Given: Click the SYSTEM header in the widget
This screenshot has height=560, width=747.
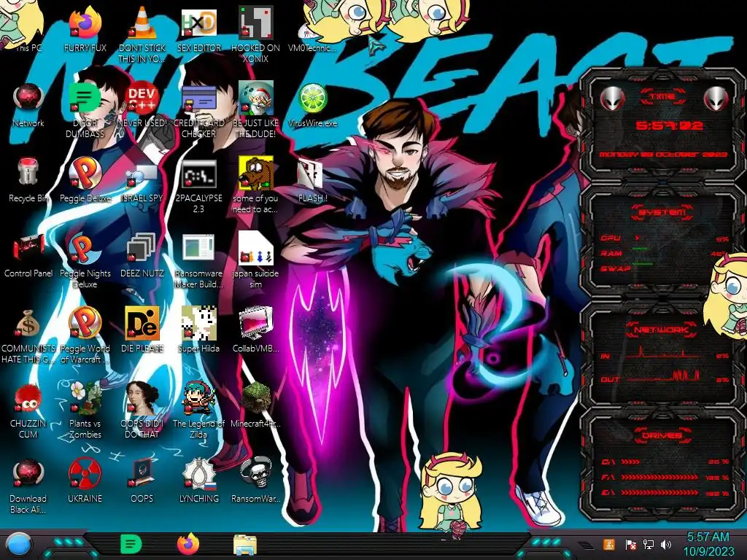Looking at the screenshot, I should tap(662, 212).
